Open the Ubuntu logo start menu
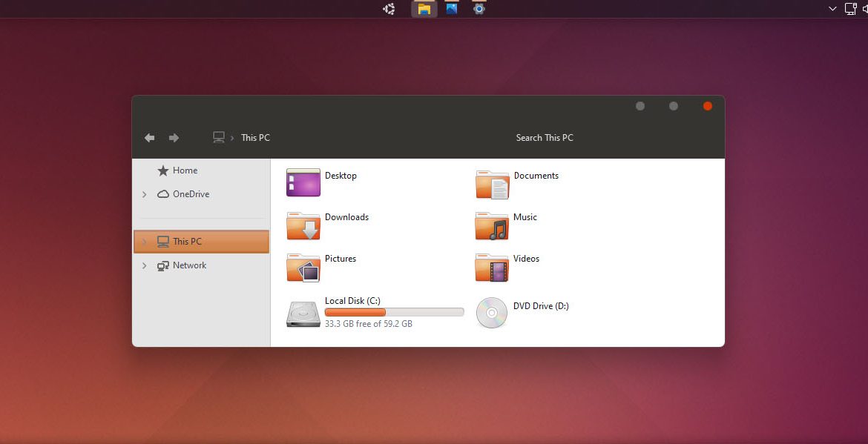This screenshot has height=444, width=868. (x=389, y=9)
